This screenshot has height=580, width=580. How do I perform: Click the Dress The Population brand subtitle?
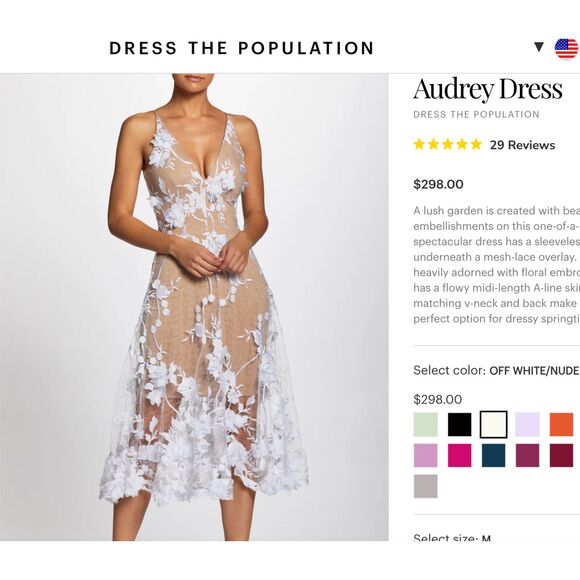pos(476,115)
